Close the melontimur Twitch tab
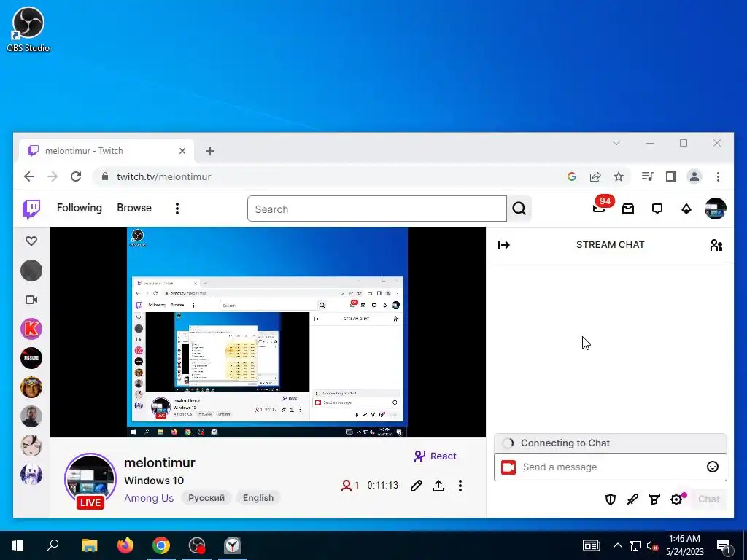 (182, 151)
